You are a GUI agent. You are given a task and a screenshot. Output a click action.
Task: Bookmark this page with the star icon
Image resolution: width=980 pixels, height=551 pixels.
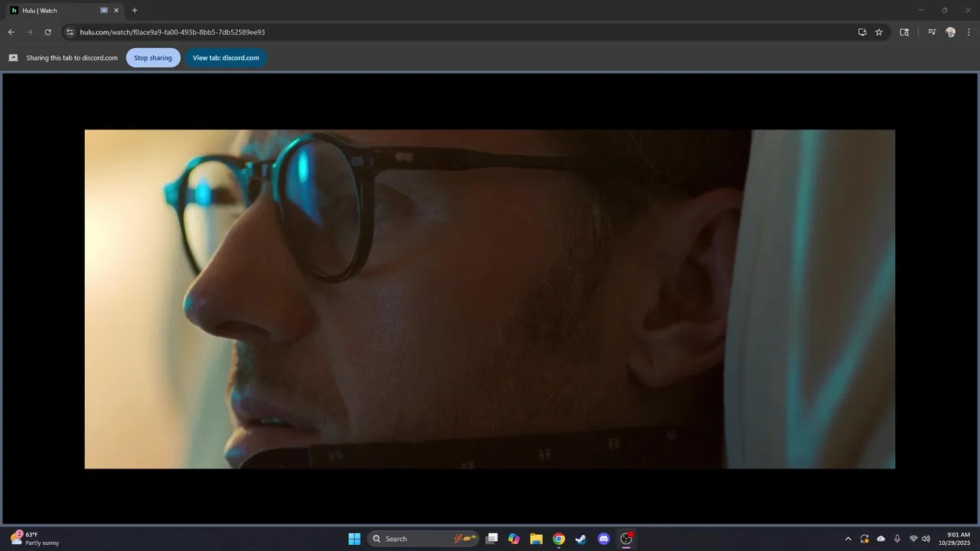coord(879,32)
